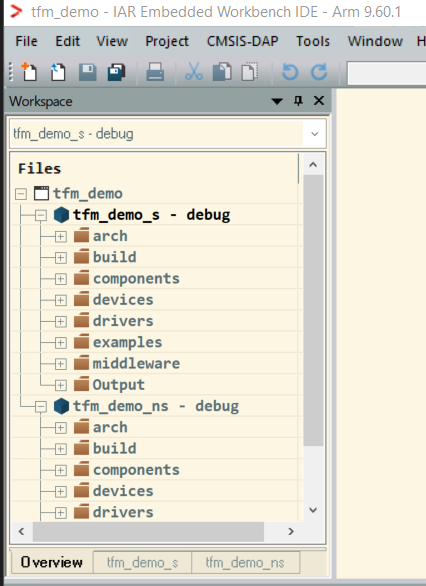Viewport: 426px width, 586px height.
Task: Open the Window menu
Action: pyautogui.click(x=375, y=41)
